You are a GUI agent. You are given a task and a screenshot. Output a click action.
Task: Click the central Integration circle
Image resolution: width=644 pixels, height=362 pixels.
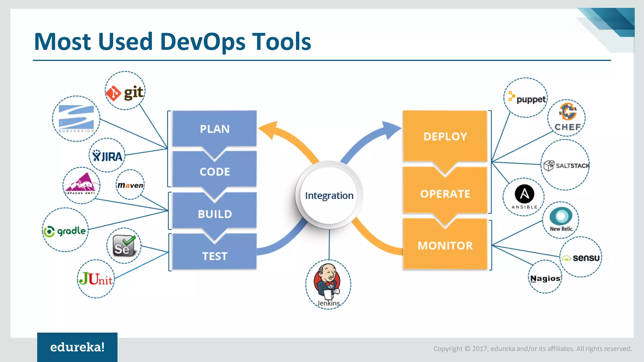click(329, 195)
